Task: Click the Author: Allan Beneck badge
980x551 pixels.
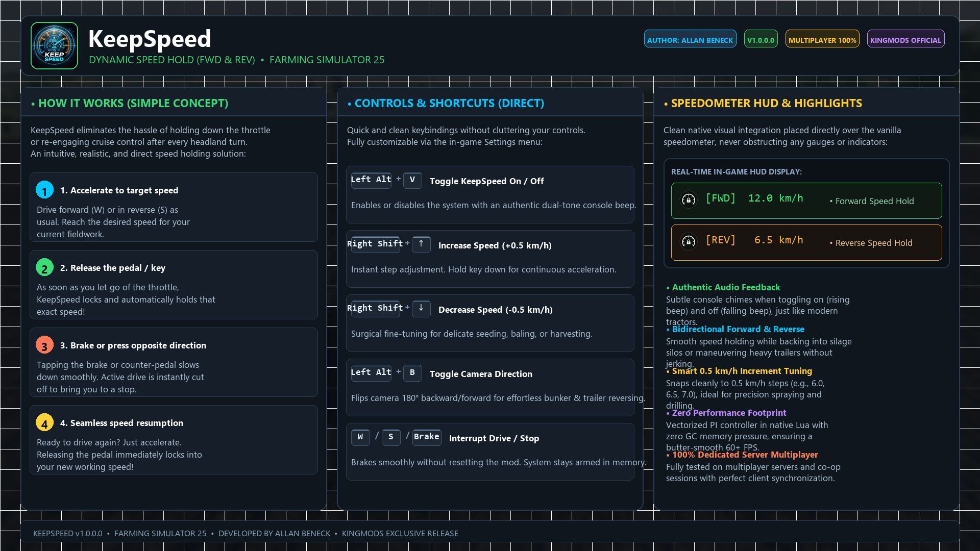Action: (x=690, y=39)
